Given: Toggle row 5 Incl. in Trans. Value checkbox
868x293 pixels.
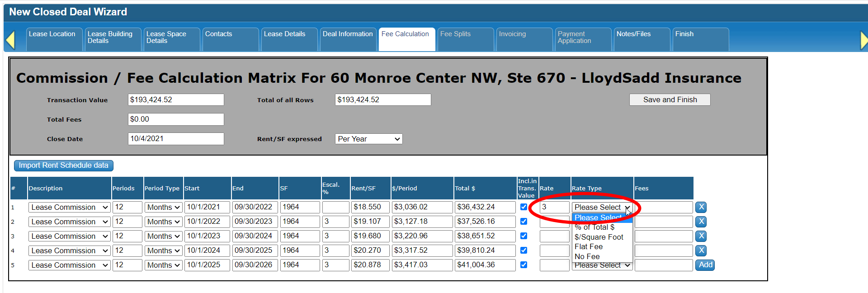Looking at the screenshot, I should [x=524, y=265].
